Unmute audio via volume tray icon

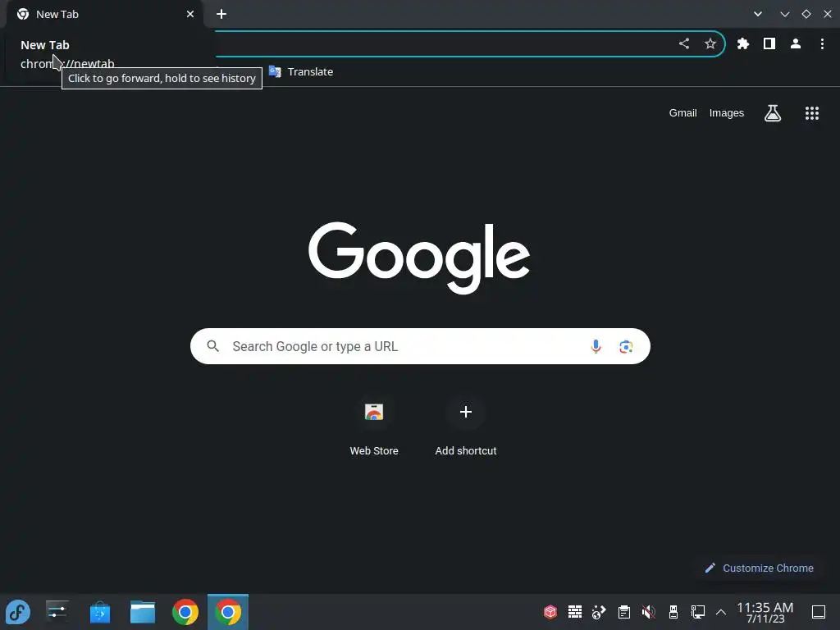(x=648, y=611)
